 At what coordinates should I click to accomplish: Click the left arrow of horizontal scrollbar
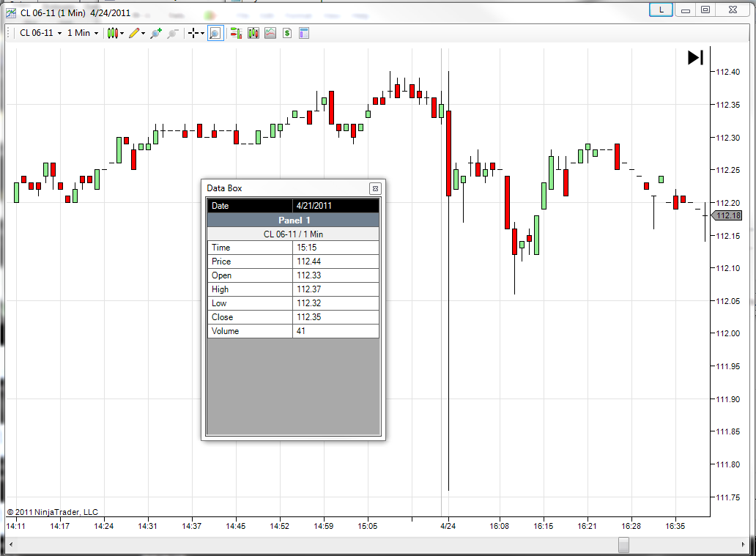click(11, 545)
